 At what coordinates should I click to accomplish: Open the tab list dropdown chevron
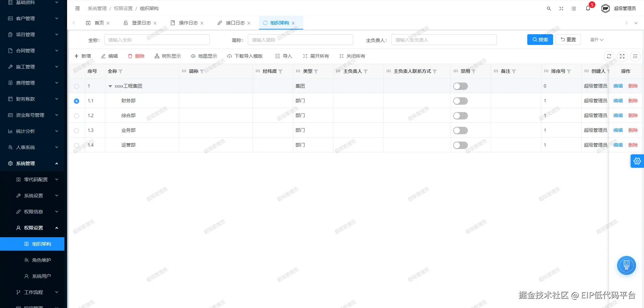636,23
